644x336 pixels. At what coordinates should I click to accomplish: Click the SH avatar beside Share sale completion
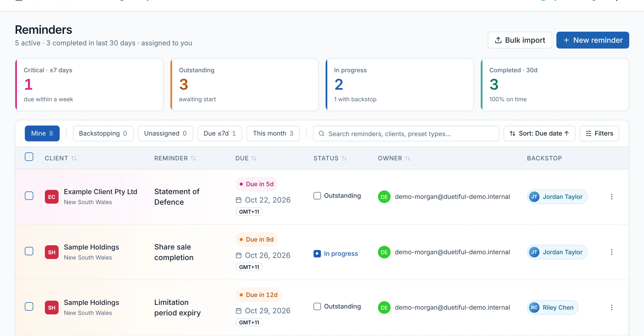[52, 252]
